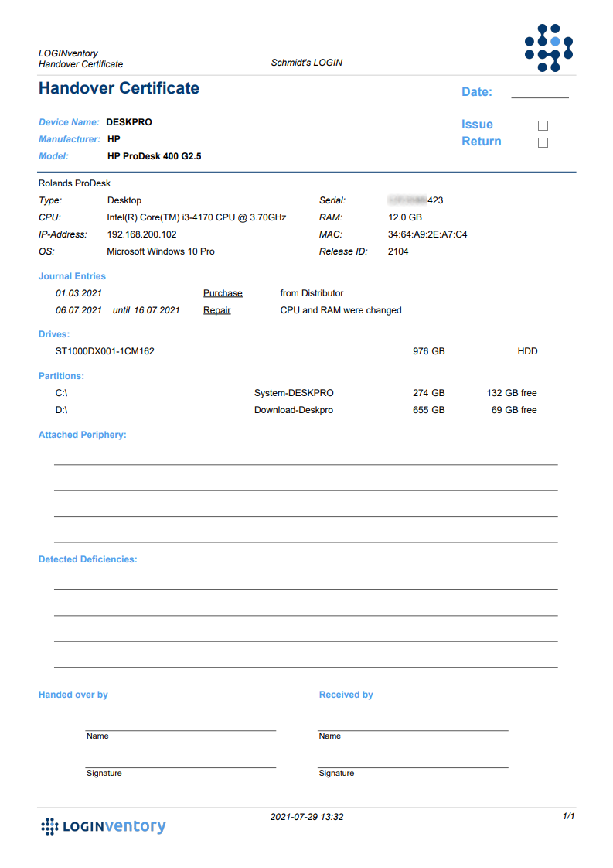Select partition label System-DESKPRO
Viewport: 613px width, 868px height.
click(294, 393)
